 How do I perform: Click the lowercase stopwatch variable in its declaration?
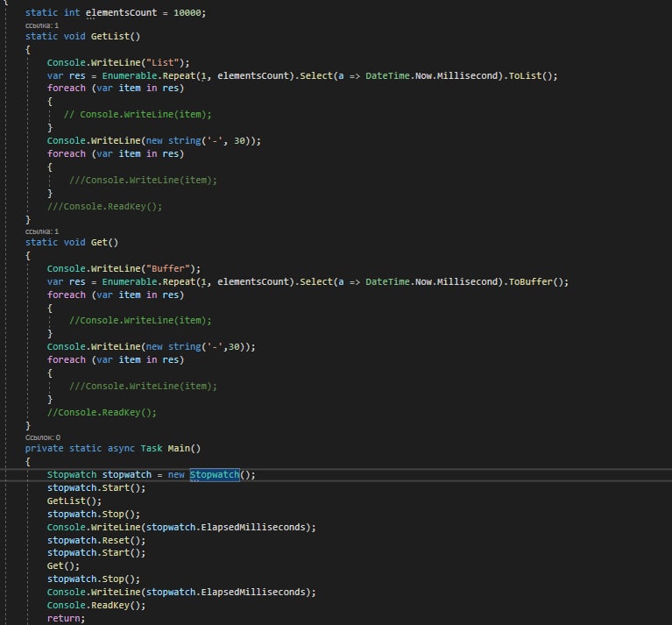(127, 475)
